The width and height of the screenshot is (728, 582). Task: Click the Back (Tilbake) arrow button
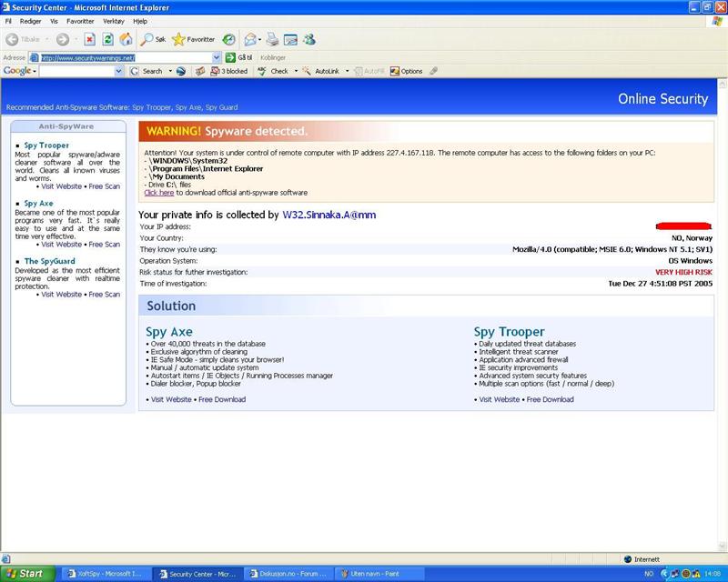(12, 39)
